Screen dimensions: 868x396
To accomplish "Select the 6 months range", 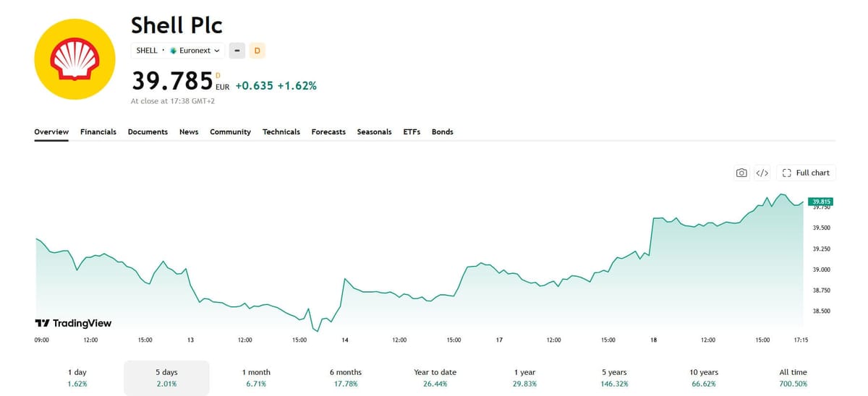I will (346, 378).
